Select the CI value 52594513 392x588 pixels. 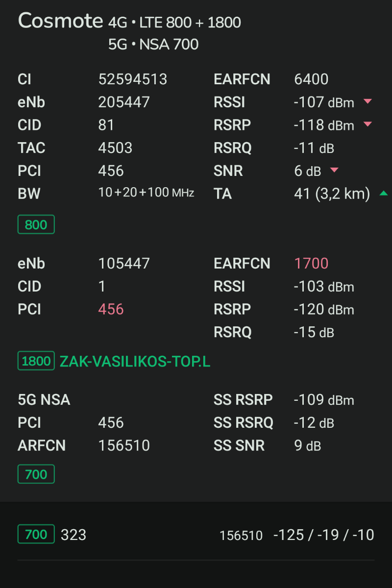pyautogui.click(x=133, y=79)
